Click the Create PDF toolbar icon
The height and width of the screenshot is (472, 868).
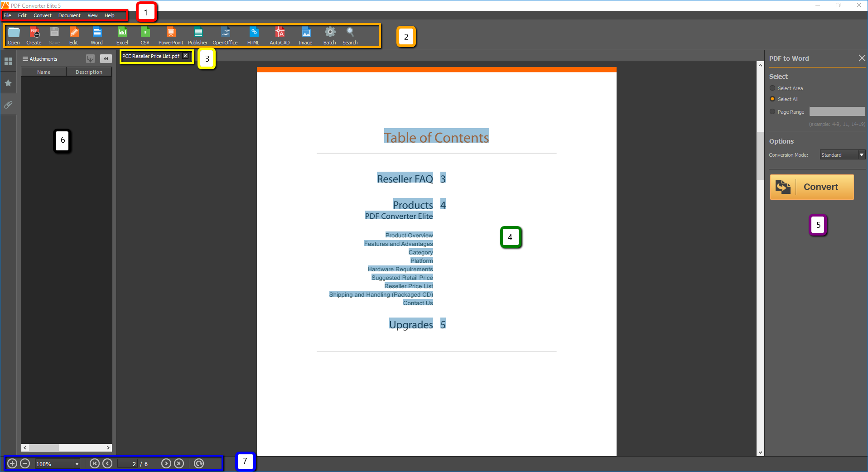[x=34, y=36]
